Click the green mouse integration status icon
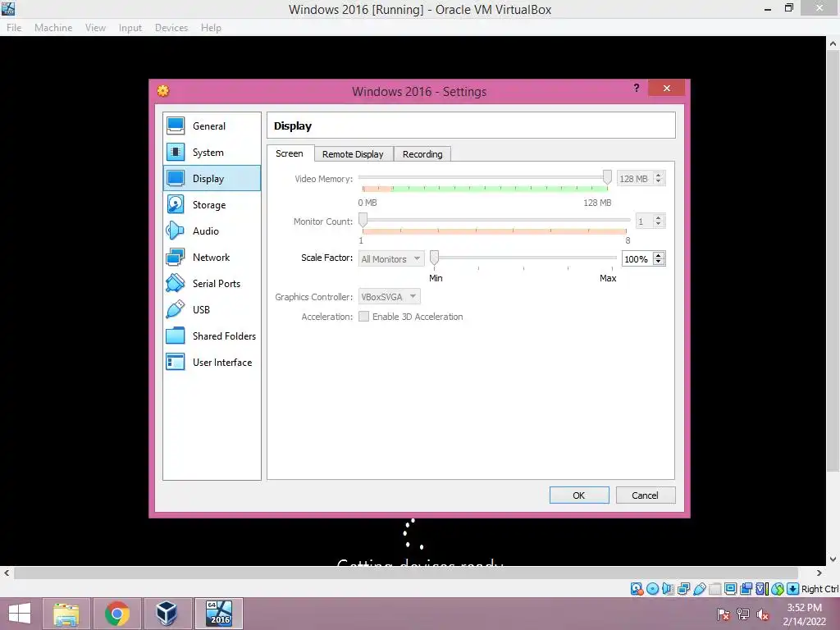Image resolution: width=840 pixels, height=630 pixels. pos(778,589)
